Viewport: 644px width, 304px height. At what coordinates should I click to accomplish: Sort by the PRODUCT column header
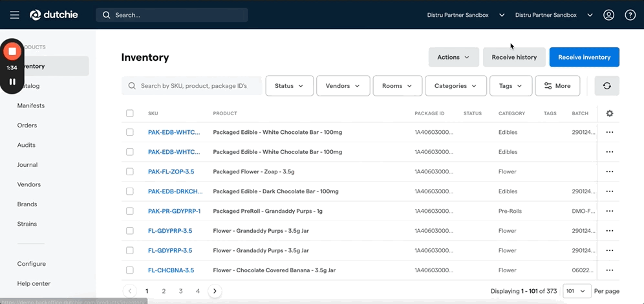tap(225, 113)
